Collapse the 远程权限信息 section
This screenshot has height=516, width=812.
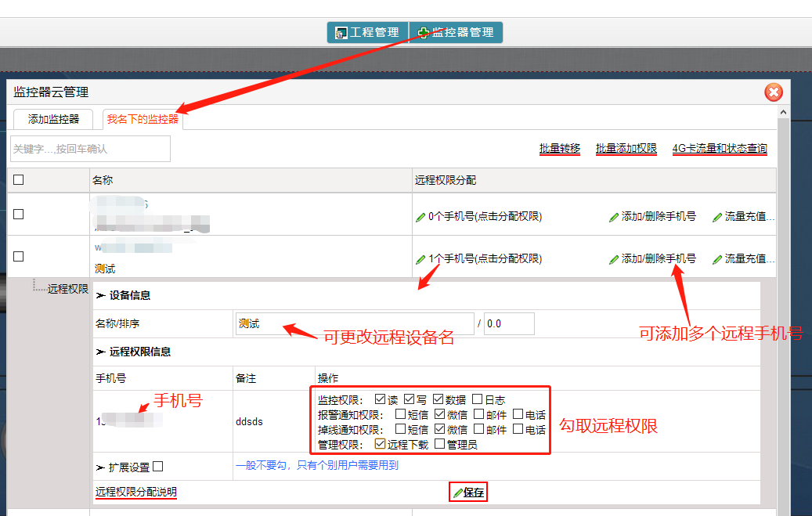100,352
